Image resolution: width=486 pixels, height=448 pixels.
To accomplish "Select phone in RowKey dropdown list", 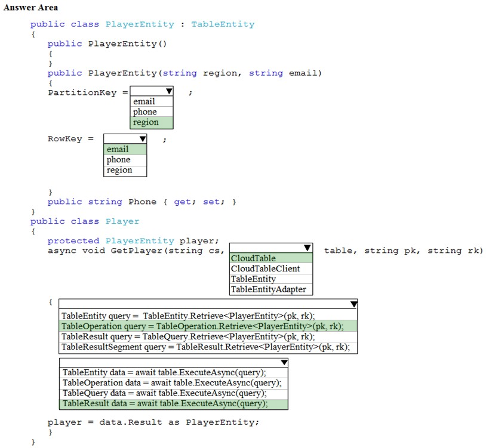I will pyautogui.click(x=125, y=160).
